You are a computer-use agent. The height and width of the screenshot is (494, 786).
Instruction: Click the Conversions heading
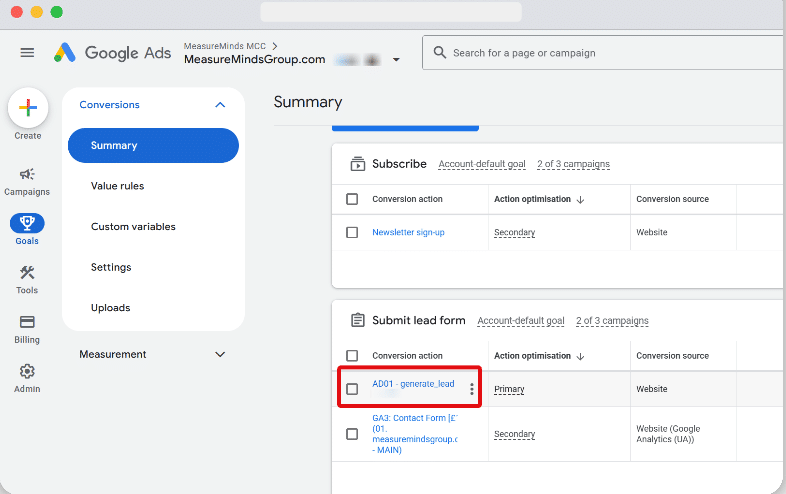click(109, 105)
